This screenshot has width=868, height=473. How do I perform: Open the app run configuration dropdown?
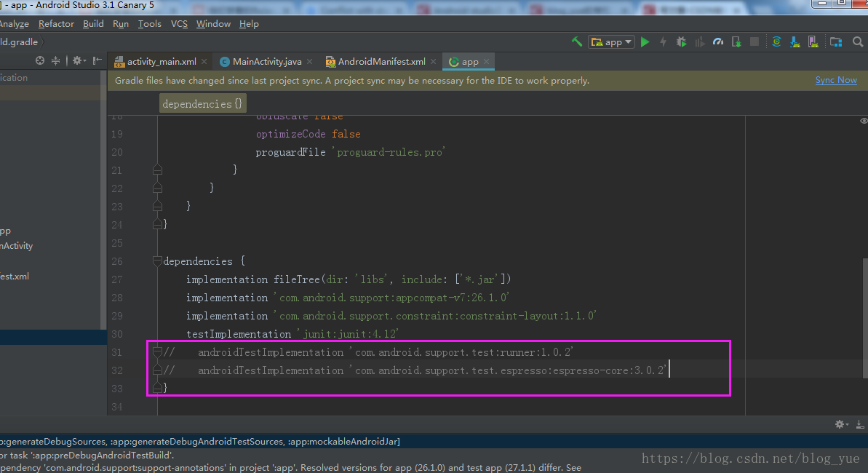611,42
